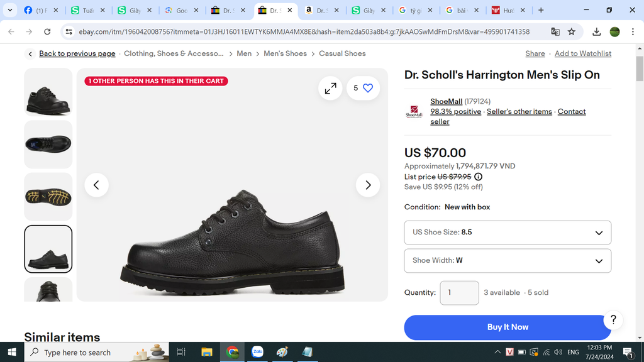Open the 'Men' breadcrumb link
Viewport: 644px width, 362px height.
[x=244, y=54]
